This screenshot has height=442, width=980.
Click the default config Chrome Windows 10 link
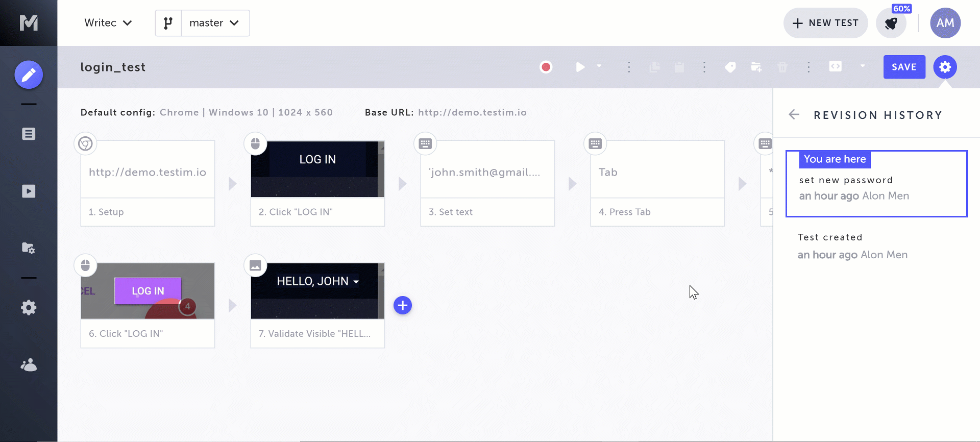click(x=246, y=112)
